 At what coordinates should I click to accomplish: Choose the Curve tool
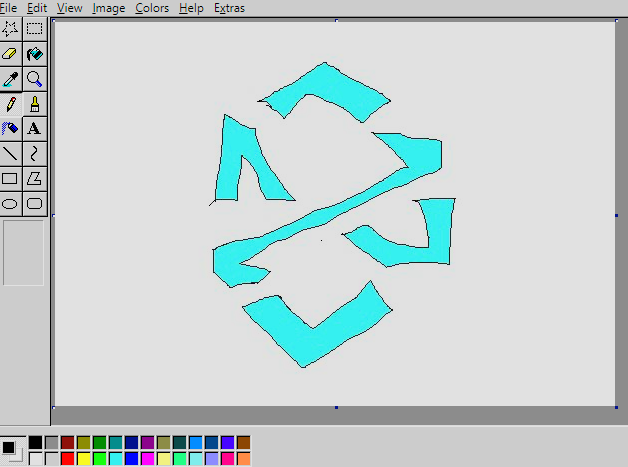click(x=34, y=154)
